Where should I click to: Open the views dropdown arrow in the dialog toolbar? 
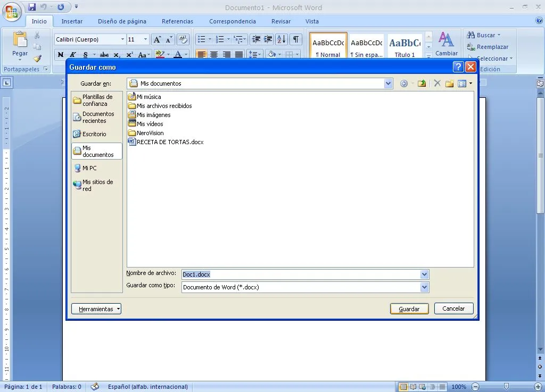[x=470, y=84]
